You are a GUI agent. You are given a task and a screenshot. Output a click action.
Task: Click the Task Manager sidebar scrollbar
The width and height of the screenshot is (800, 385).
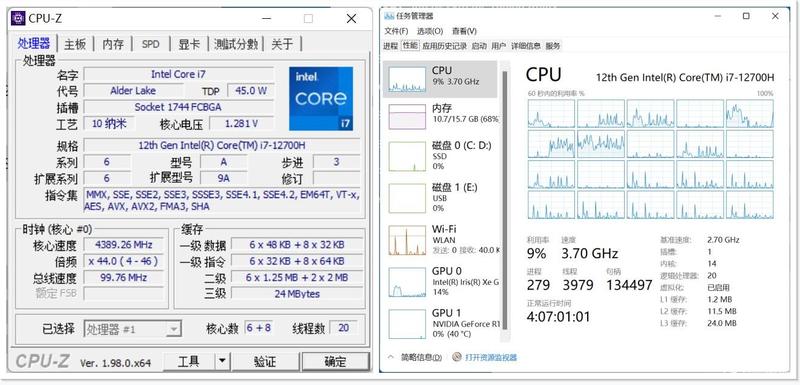(x=505, y=204)
